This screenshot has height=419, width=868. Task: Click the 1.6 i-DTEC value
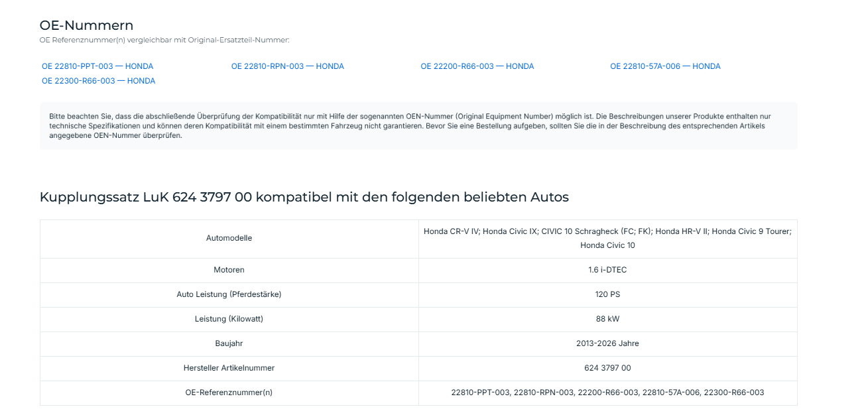point(607,270)
